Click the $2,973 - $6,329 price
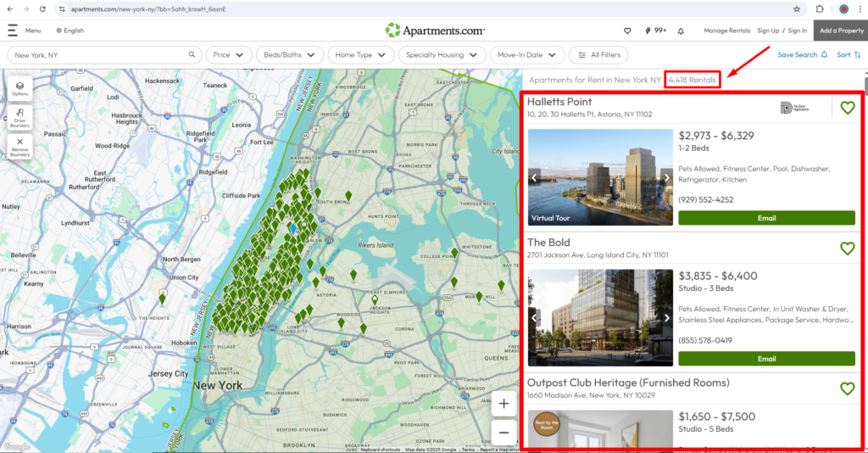 [x=716, y=136]
